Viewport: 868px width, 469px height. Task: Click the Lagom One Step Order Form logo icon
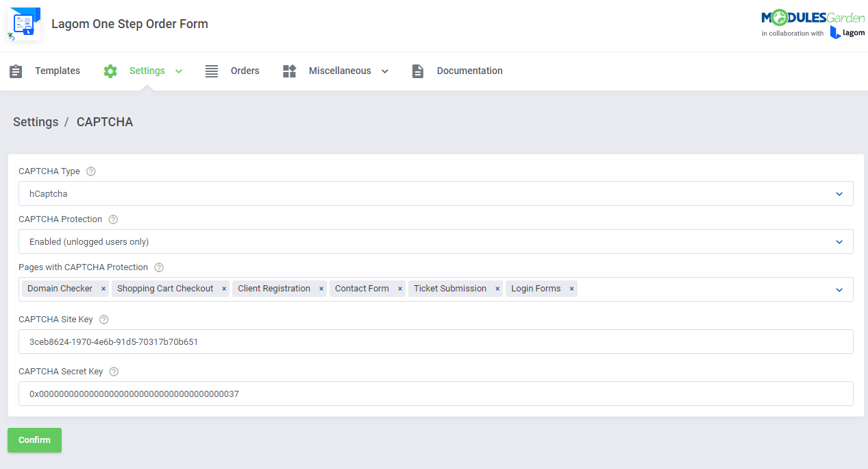pos(24,24)
